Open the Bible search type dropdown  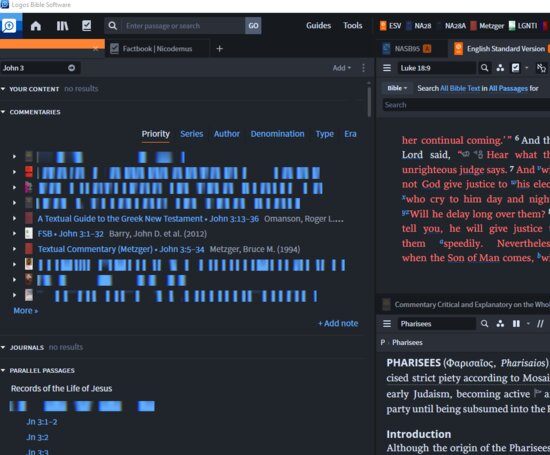pos(397,88)
